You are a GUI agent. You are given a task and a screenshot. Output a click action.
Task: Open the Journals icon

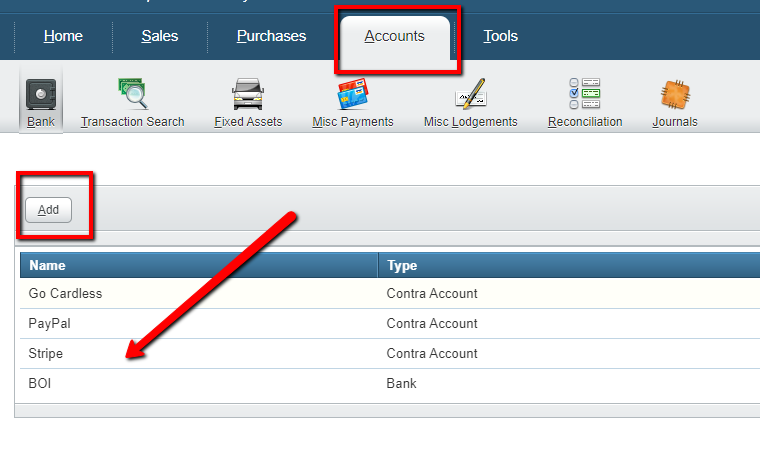point(675,94)
